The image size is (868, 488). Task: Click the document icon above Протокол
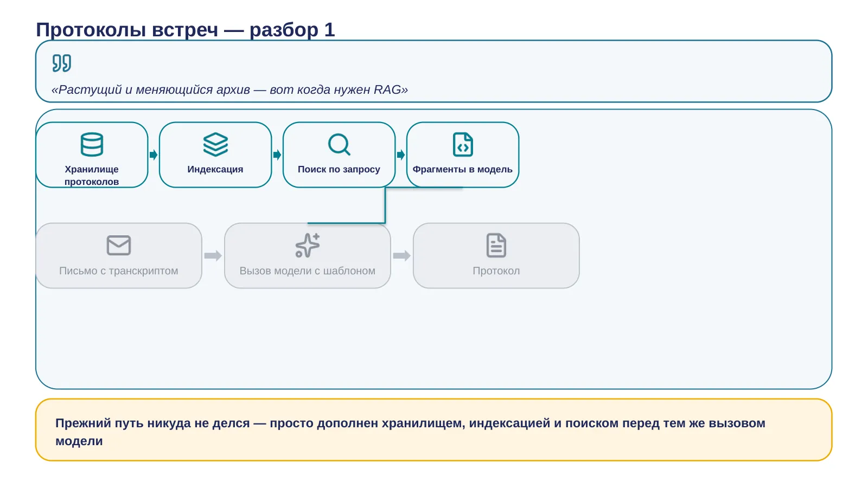point(496,245)
